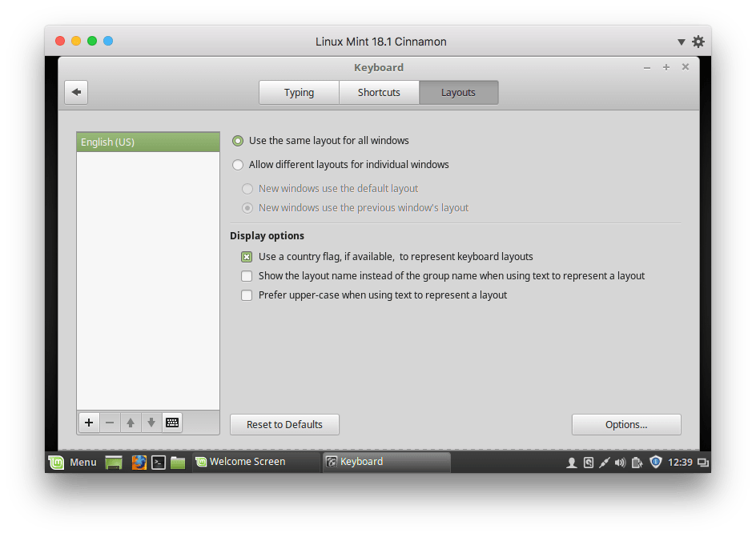The image size is (756, 537).
Task: Open the volume applet in the system tray
Action: tap(619, 462)
